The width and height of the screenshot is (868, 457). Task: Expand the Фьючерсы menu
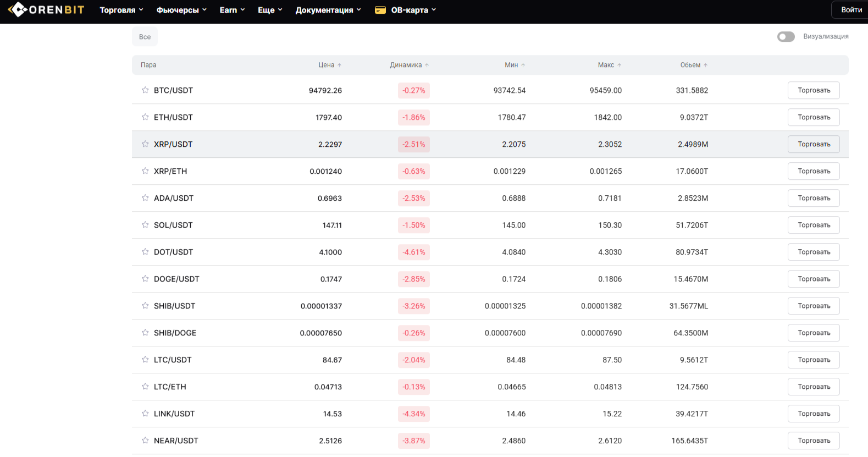click(182, 10)
